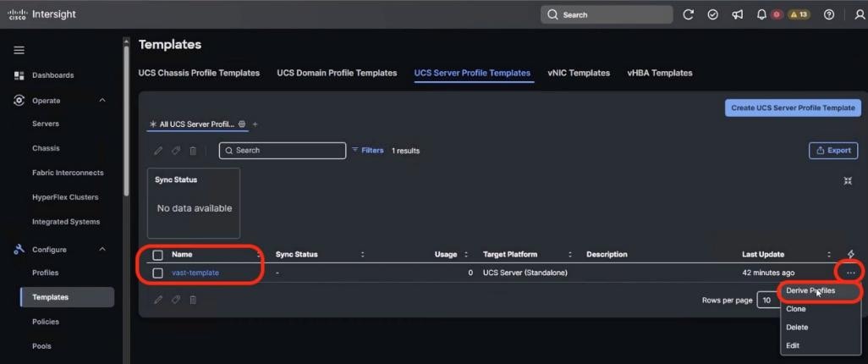Collapse the Configure section chevron
The height and width of the screenshot is (364, 868).
tap(102, 250)
